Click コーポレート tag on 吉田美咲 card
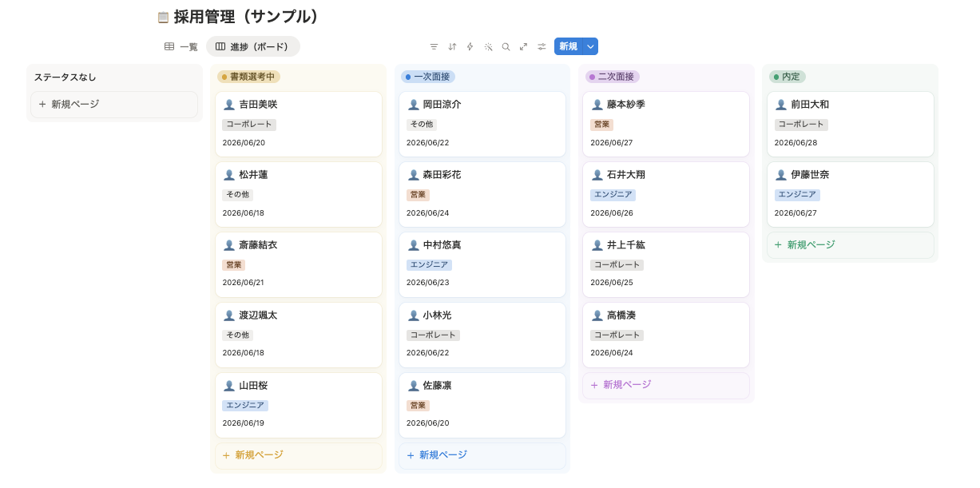The image size is (980, 488). coord(249,125)
